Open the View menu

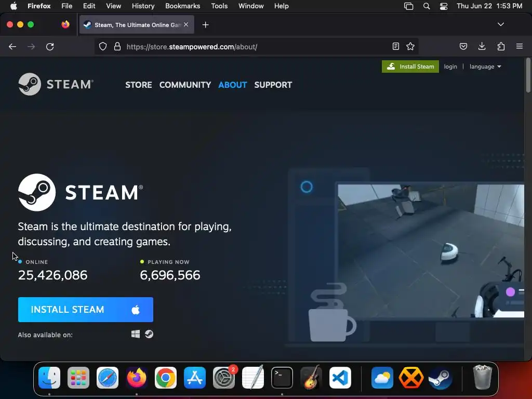coord(113,6)
